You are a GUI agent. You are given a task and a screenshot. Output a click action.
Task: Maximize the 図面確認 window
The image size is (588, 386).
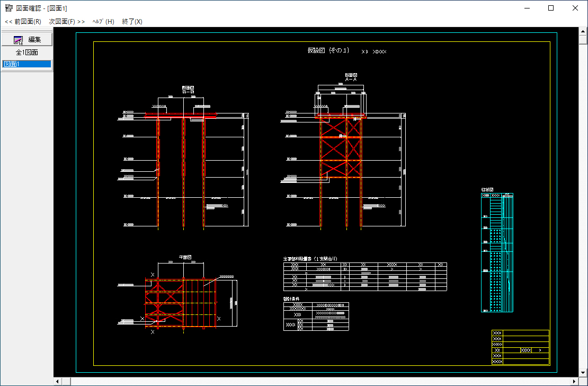(x=551, y=8)
